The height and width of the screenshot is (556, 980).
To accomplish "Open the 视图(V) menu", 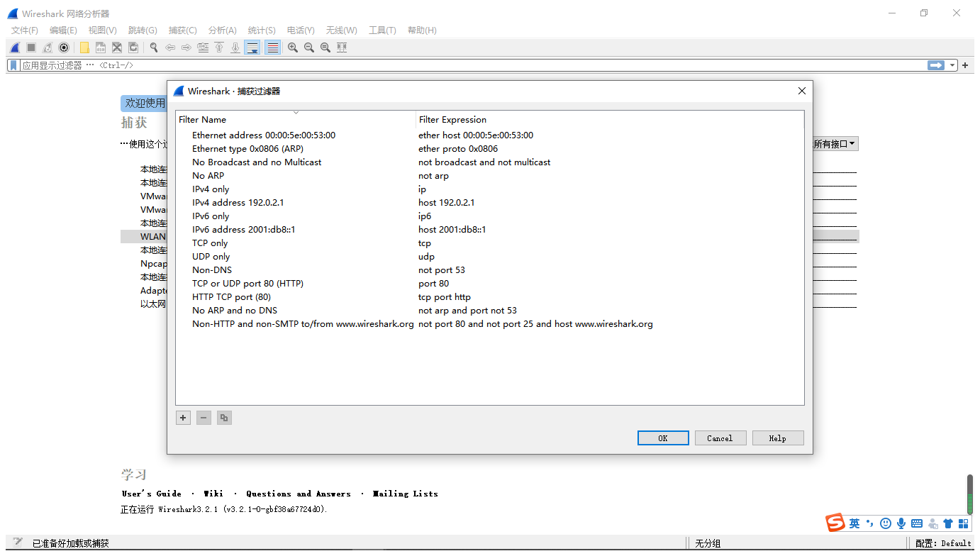I will pyautogui.click(x=102, y=30).
